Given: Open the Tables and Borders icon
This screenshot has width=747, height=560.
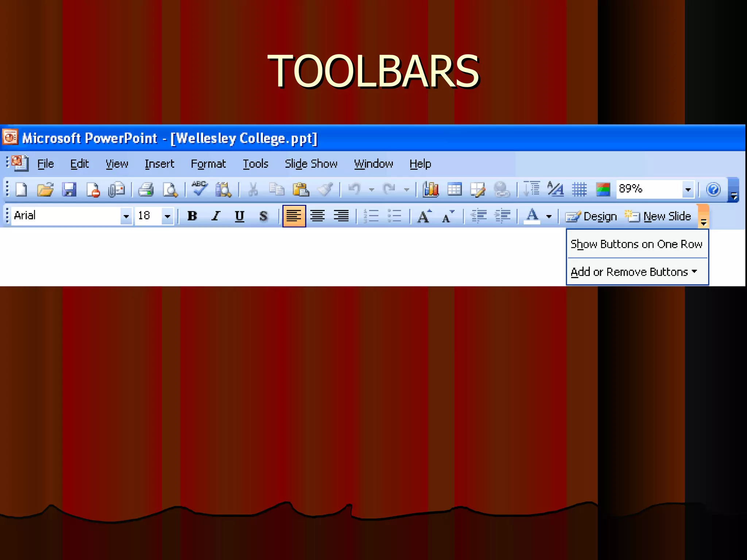Looking at the screenshot, I should click(x=478, y=190).
